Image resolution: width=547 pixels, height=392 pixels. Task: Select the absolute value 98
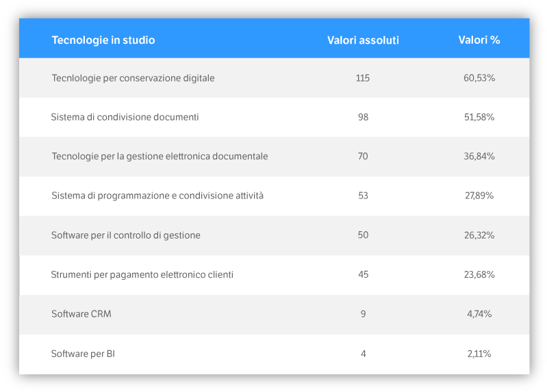(363, 117)
